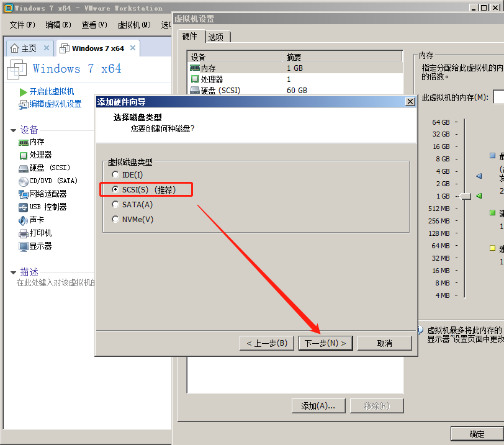Image resolution: width=504 pixels, height=445 pixels.
Task: Click the memory chip icon beside 内存 in sidebar
Action: coord(24,142)
